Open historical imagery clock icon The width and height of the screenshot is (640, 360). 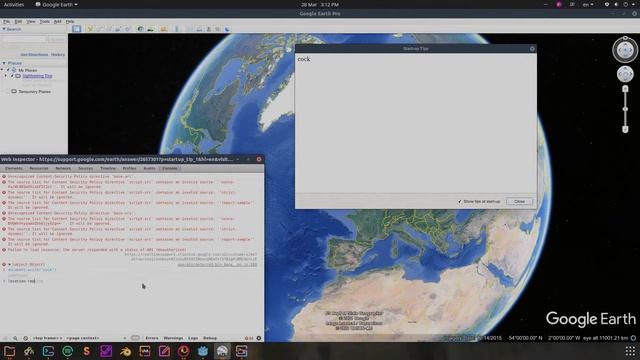click(140, 29)
